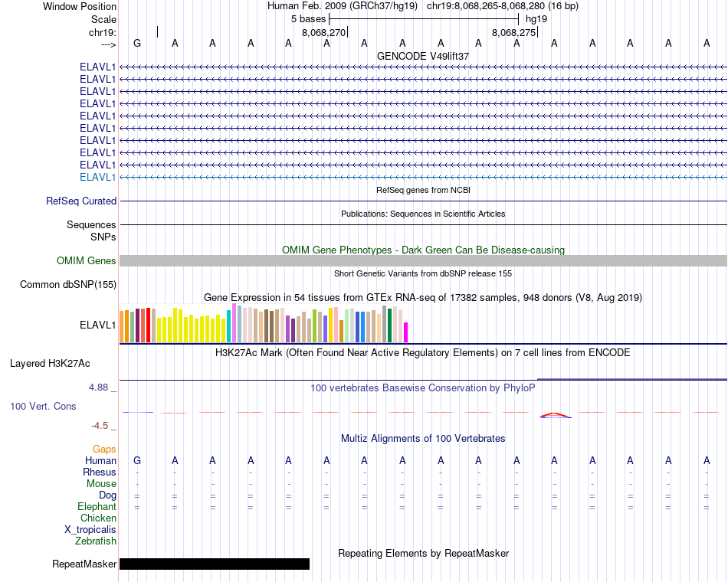
Task: Click the blue PhyloP bar under the G base
Action: pyautogui.click(x=137, y=412)
